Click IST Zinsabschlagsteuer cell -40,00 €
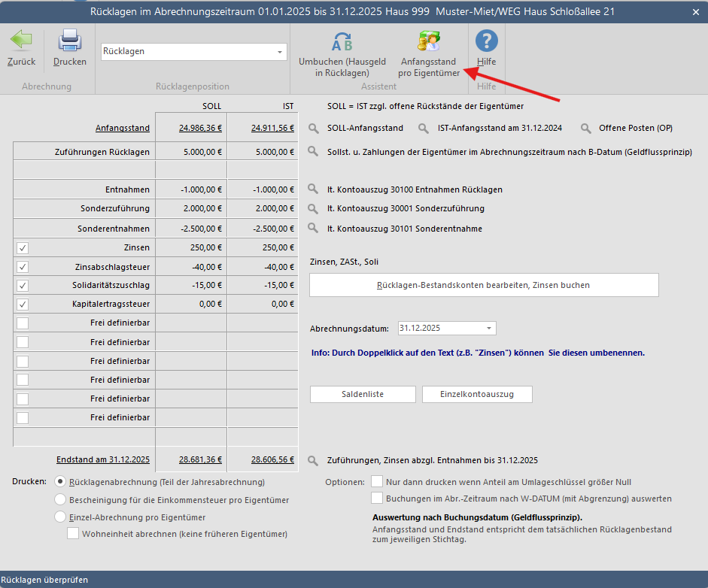The image size is (708, 588). point(263,267)
